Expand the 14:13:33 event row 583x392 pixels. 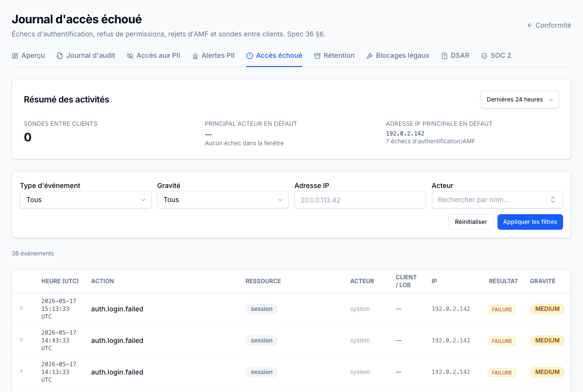pyautogui.click(x=21, y=371)
